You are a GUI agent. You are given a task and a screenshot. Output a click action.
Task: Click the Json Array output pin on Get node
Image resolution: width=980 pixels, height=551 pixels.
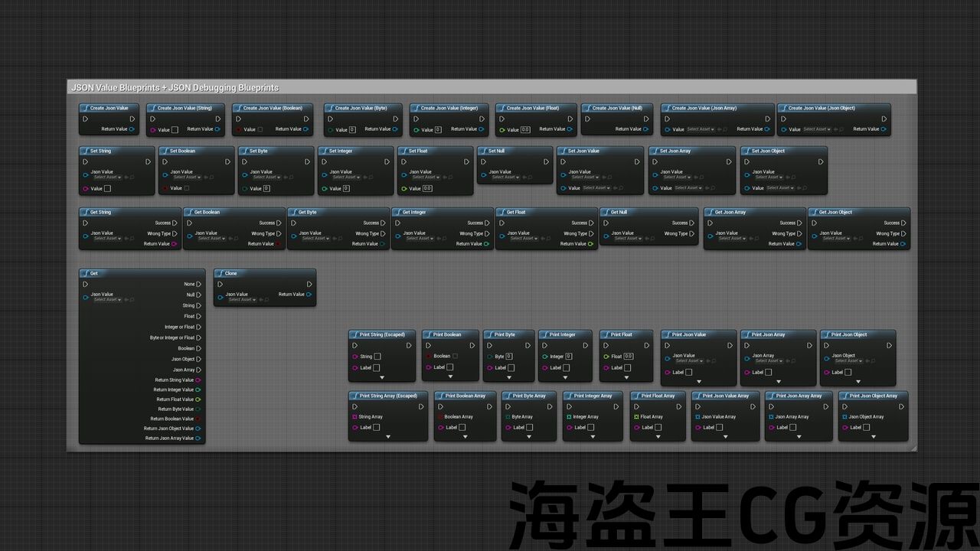[198, 370]
